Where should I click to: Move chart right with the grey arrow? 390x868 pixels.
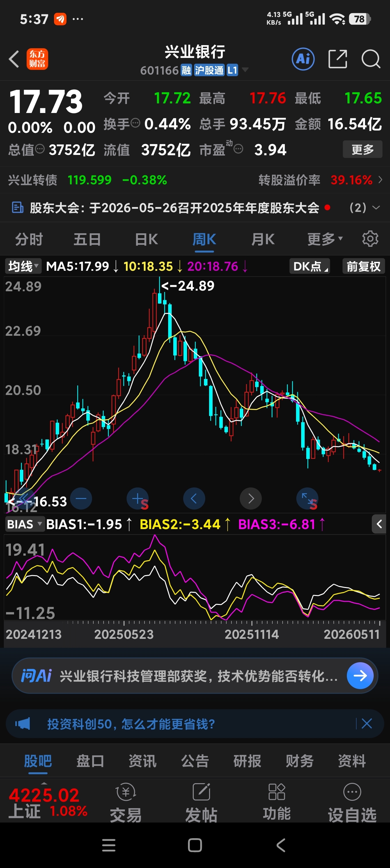point(251,498)
